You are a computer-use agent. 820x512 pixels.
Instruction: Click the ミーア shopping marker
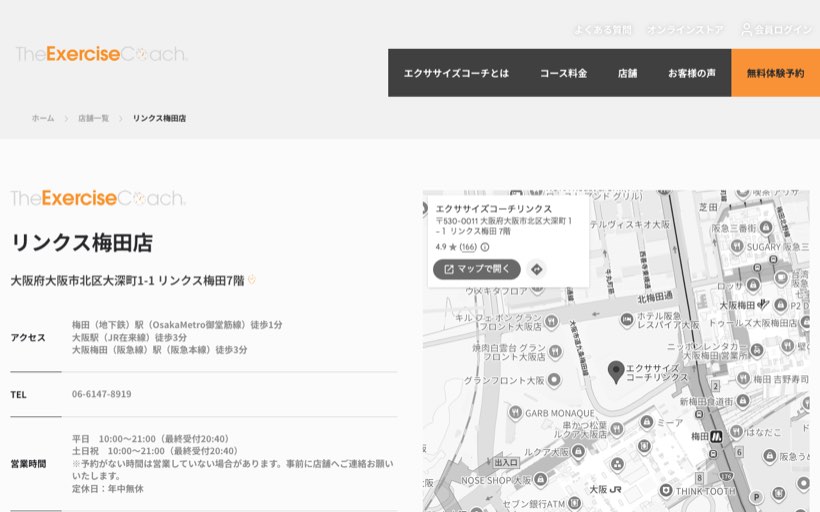(646, 422)
